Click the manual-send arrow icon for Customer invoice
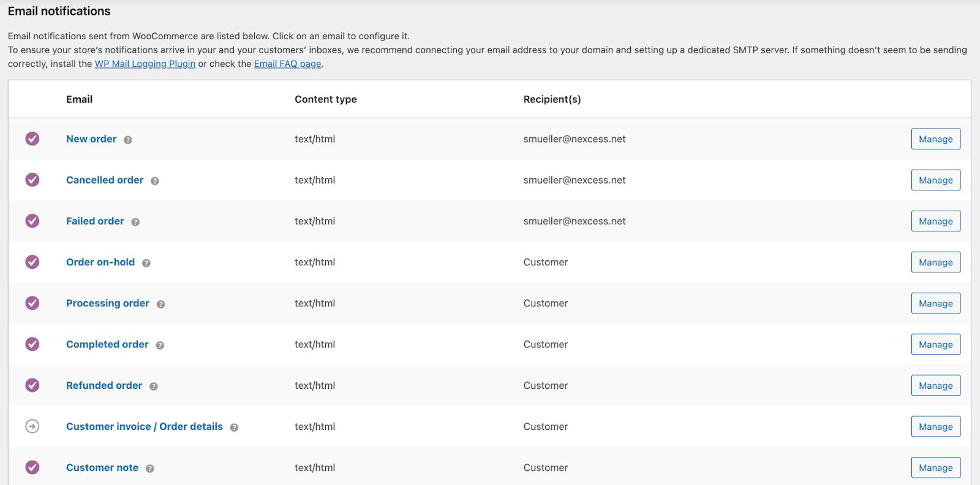 coord(32,426)
